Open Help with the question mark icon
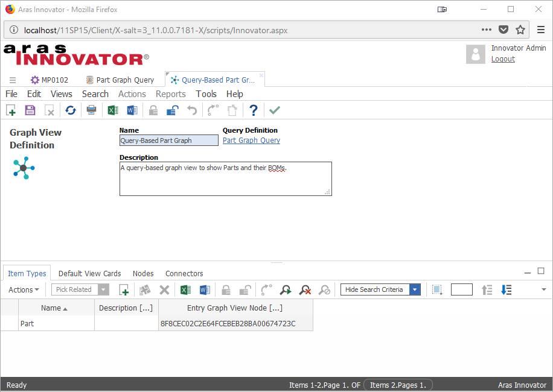Image resolution: width=553 pixels, height=392 pixels. (x=254, y=110)
